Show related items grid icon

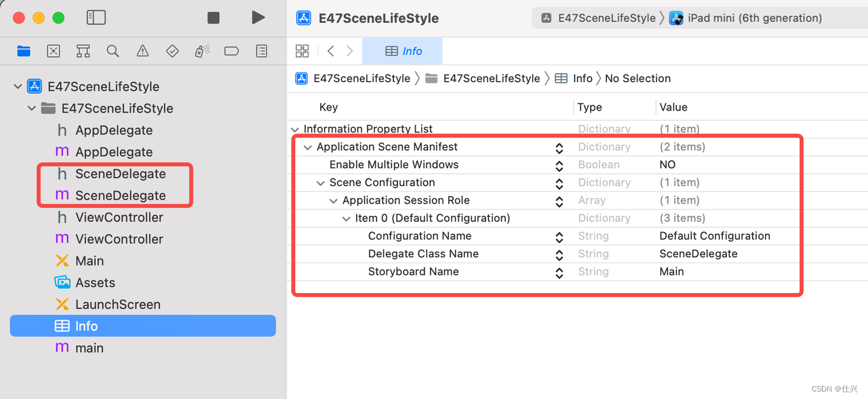(x=302, y=51)
